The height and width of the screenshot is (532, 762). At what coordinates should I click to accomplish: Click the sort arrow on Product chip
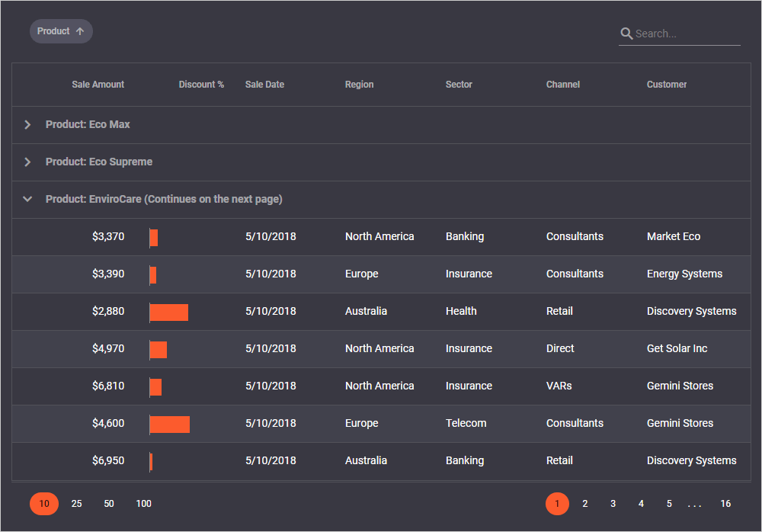point(80,31)
